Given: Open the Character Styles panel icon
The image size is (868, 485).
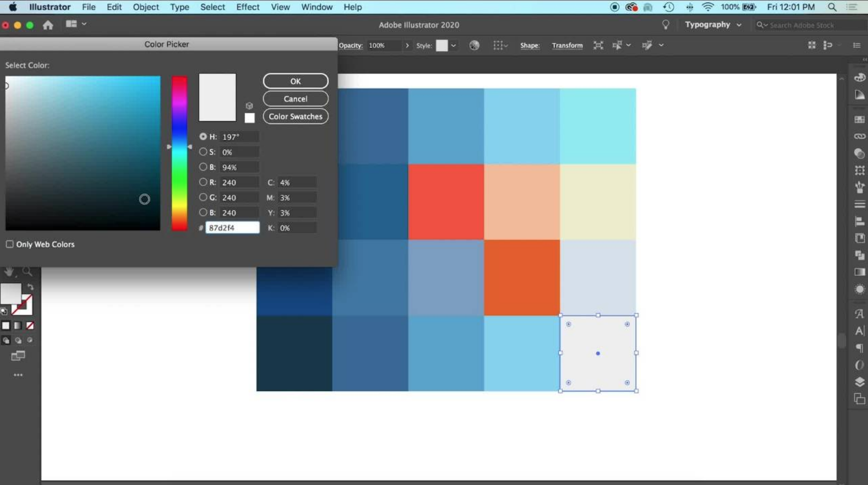Looking at the screenshot, I should pos(859,314).
